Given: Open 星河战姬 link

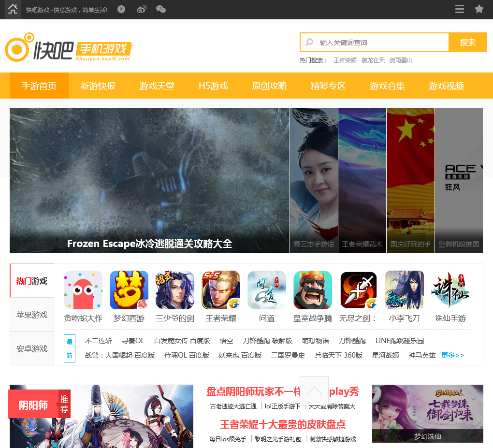Looking at the screenshot, I should click(x=386, y=355).
